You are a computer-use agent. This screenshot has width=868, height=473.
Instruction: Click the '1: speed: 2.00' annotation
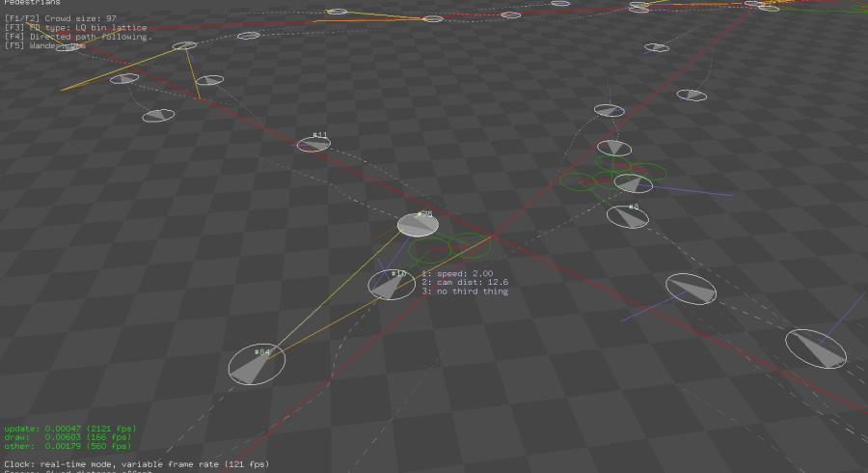click(x=458, y=273)
